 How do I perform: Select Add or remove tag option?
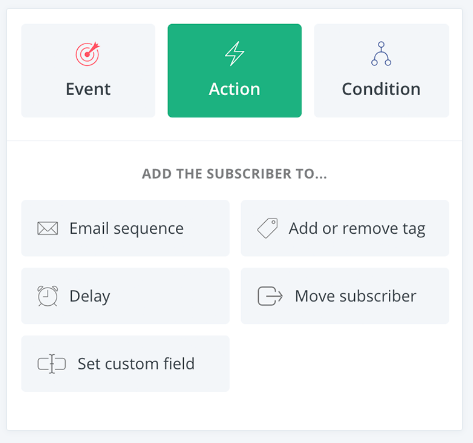pyautogui.click(x=345, y=228)
